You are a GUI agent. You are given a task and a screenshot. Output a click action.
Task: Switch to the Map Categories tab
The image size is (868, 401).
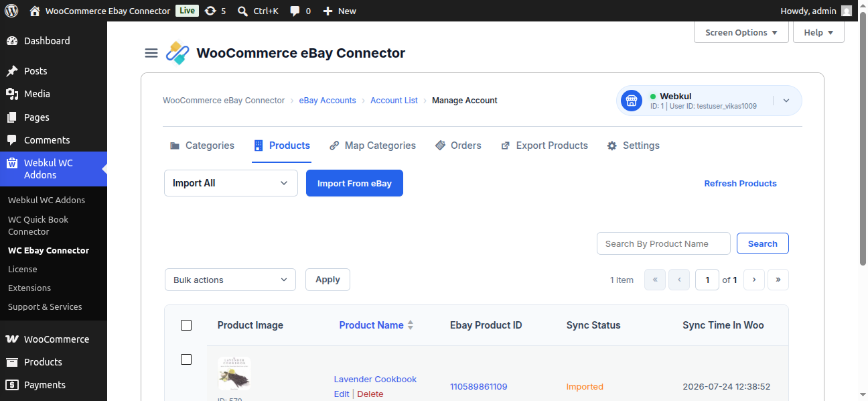tap(372, 146)
